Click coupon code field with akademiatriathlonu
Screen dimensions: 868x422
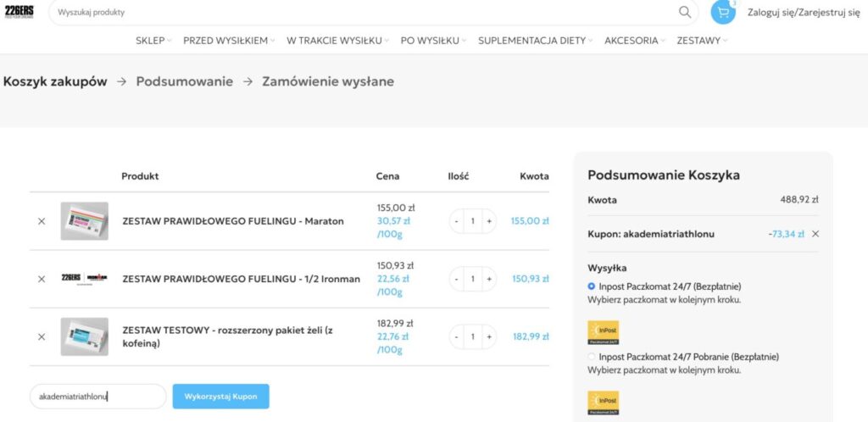pos(98,397)
